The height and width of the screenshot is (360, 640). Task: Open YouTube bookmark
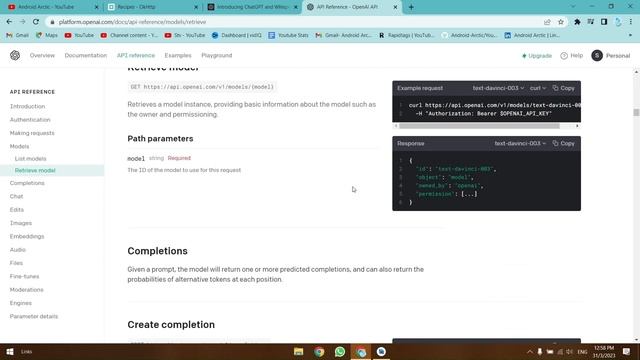pyautogui.click(x=79, y=36)
